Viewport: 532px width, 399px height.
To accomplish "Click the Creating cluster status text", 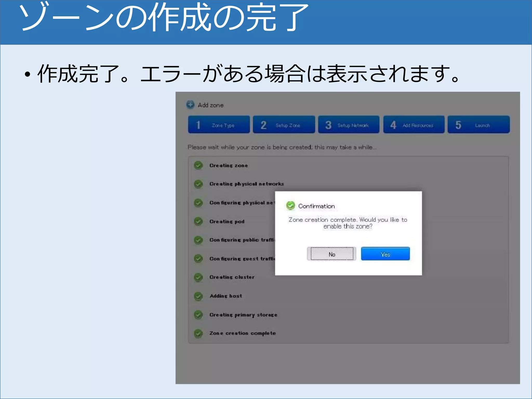I will pos(232,277).
